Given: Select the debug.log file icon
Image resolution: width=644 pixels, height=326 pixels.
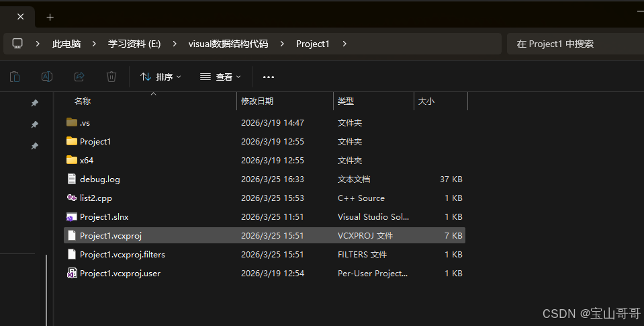Looking at the screenshot, I should (72, 179).
